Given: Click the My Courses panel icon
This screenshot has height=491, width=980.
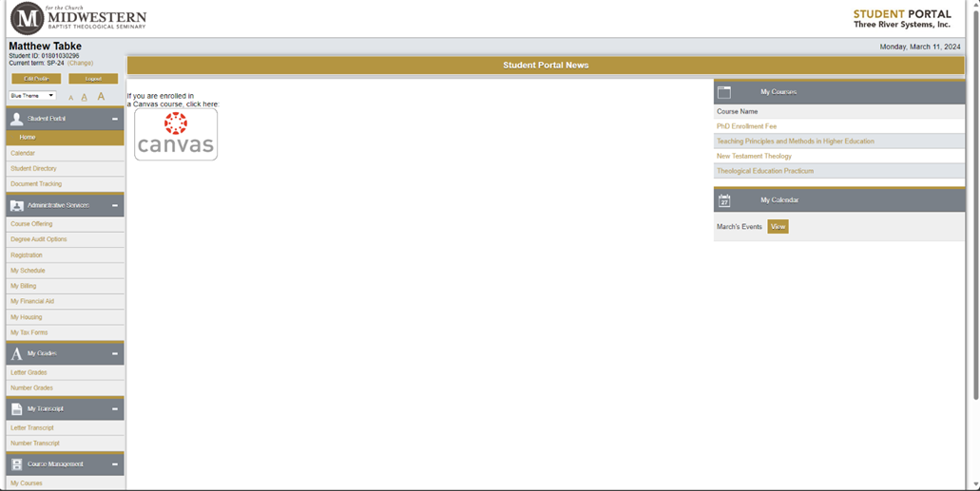Looking at the screenshot, I should coord(724,92).
